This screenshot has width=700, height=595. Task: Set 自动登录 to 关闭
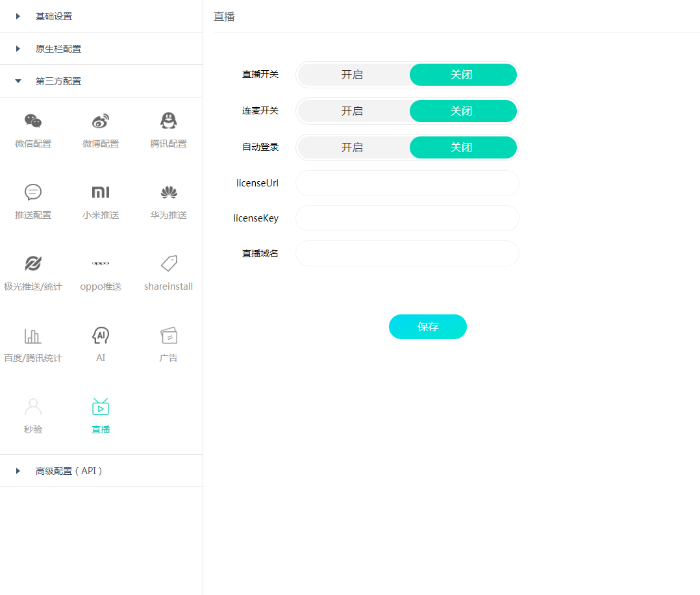coord(463,147)
